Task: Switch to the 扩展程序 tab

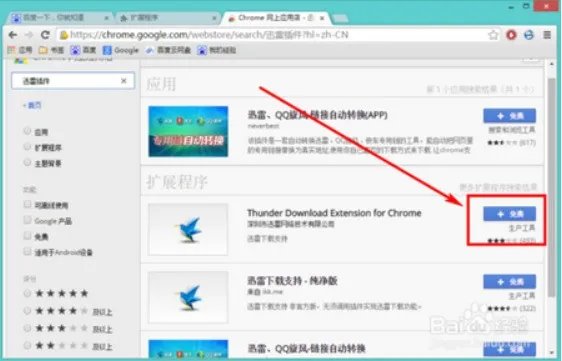Action: click(x=168, y=18)
